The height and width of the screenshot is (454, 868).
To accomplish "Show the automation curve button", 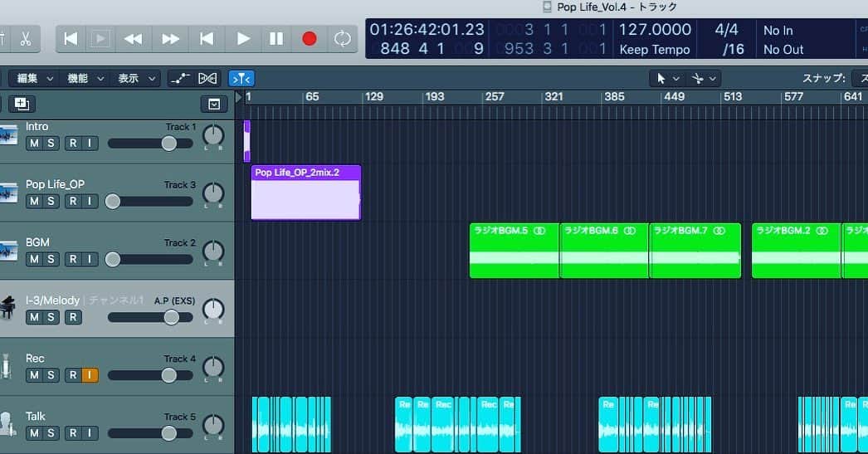I will pyautogui.click(x=180, y=79).
